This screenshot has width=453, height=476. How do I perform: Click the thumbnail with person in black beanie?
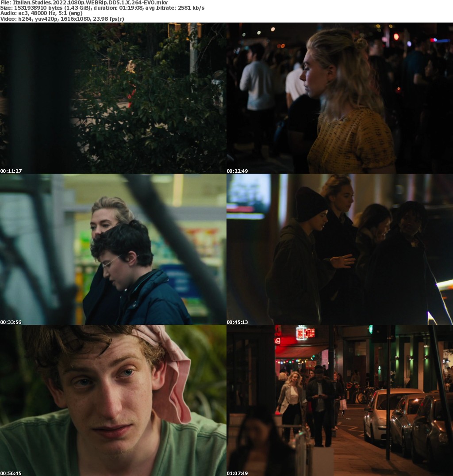pyautogui.click(x=340, y=249)
